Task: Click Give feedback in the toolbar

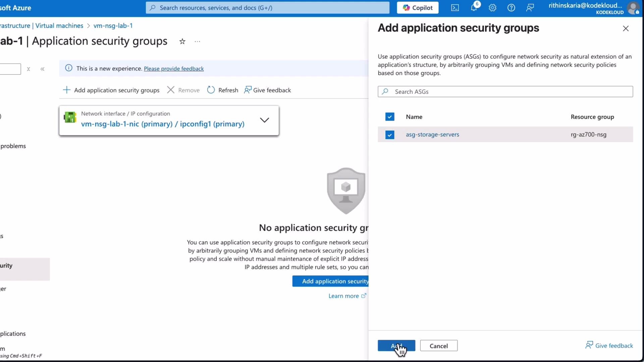Action: pos(267,90)
